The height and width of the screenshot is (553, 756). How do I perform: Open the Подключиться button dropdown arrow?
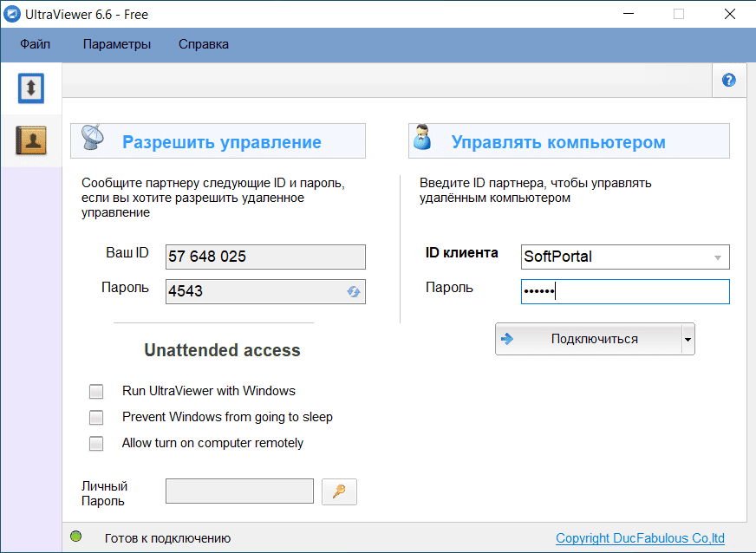(688, 340)
